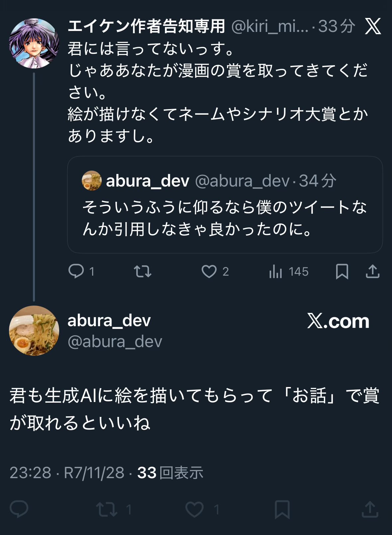
Task: Click the 33回表示 view count
Action: [170, 472]
